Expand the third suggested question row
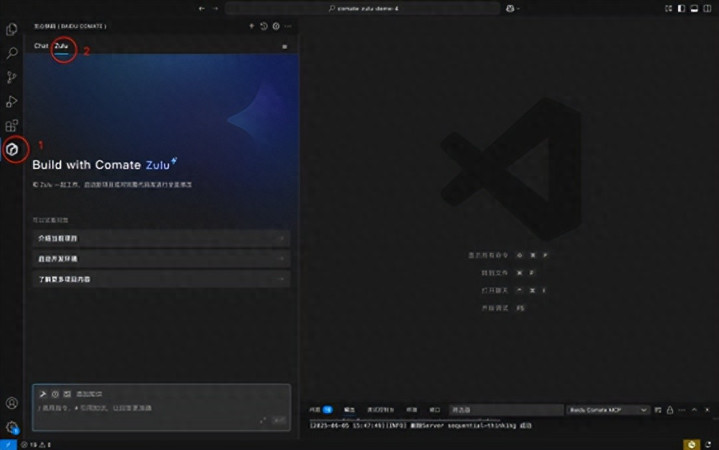 tap(161, 279)
